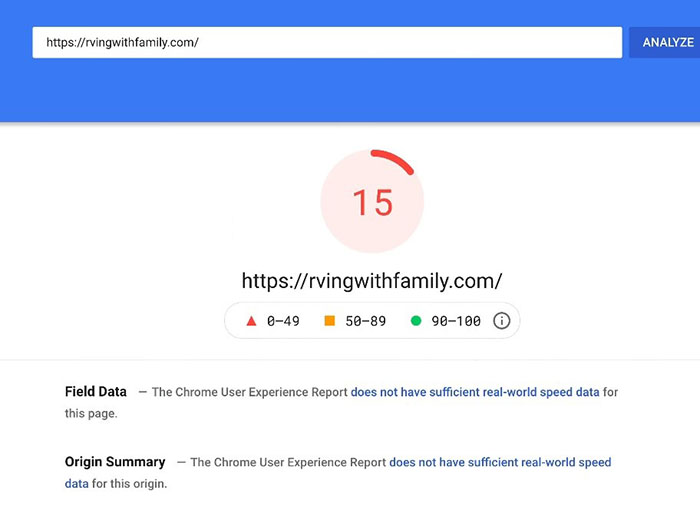The height and width of the screenshot is (520, 700).
Task: Click "this page." text under Field Data
Action: [91, 413]
